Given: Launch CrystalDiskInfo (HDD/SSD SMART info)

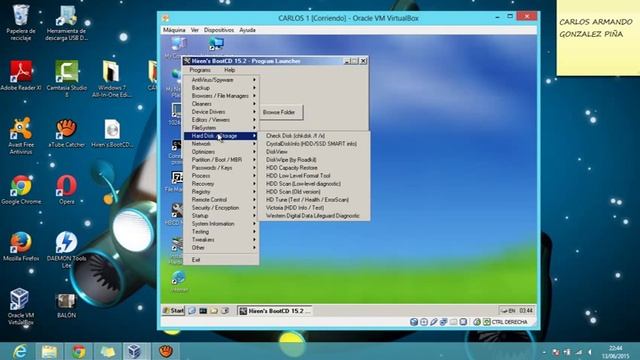Looking at the screenshot, I should click(x=313, y=144).
